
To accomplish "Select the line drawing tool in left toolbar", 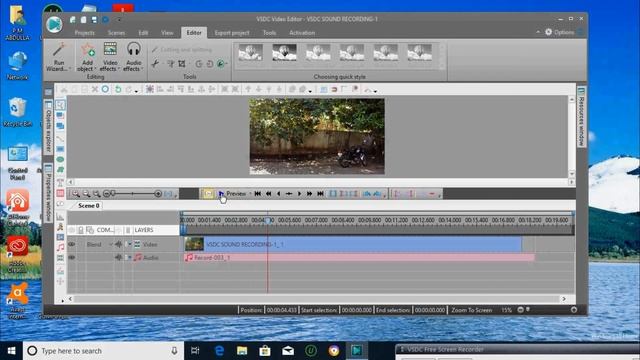I will [x=60, y=139].
